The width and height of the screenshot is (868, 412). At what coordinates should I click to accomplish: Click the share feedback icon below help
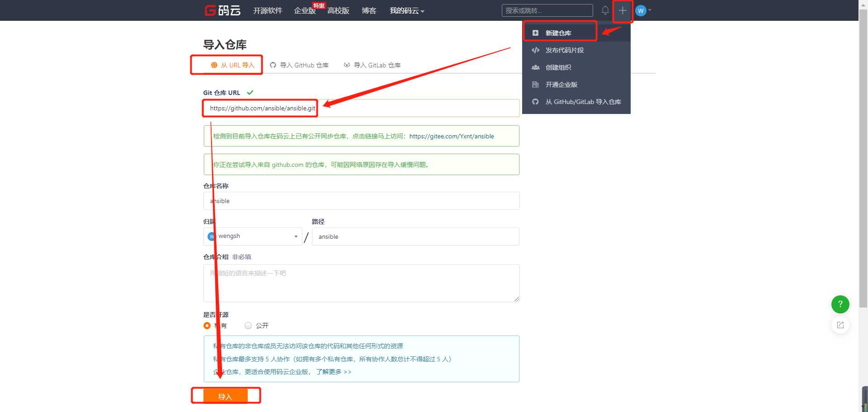(x=840, y=325)
